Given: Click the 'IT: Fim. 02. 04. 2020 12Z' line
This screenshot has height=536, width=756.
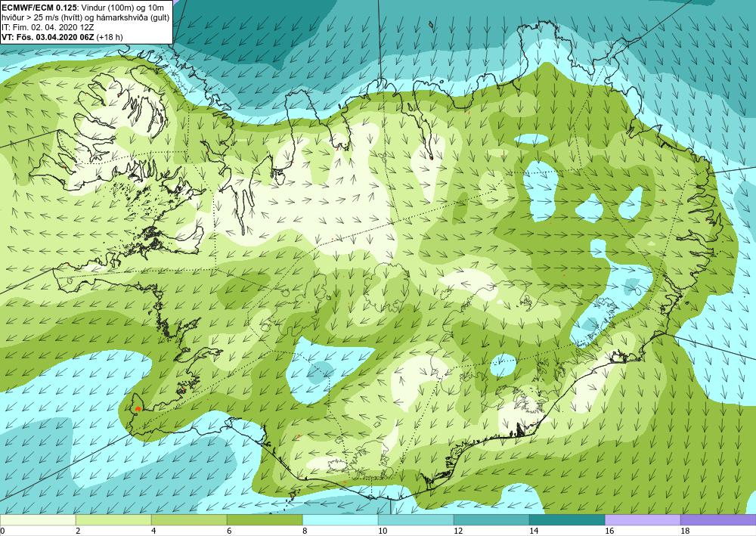Looking at the screenshot, I should pyautogui.click(x=48, y=27).
